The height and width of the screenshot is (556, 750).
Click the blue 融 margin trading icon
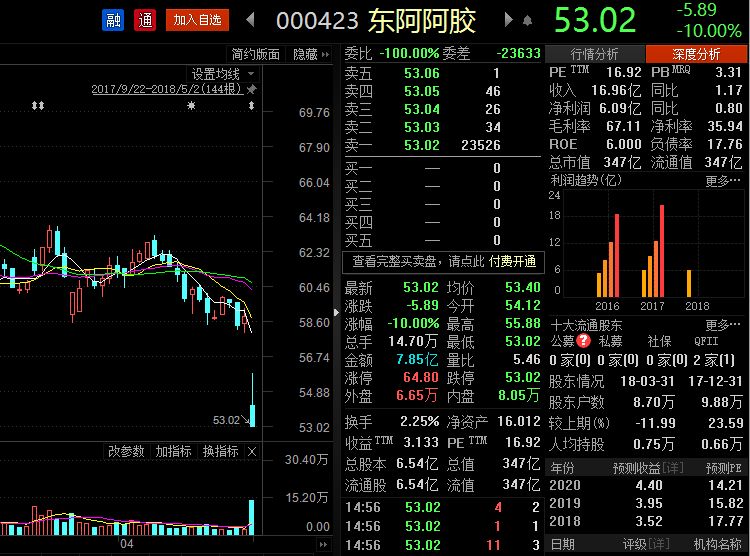coord(113,20)
